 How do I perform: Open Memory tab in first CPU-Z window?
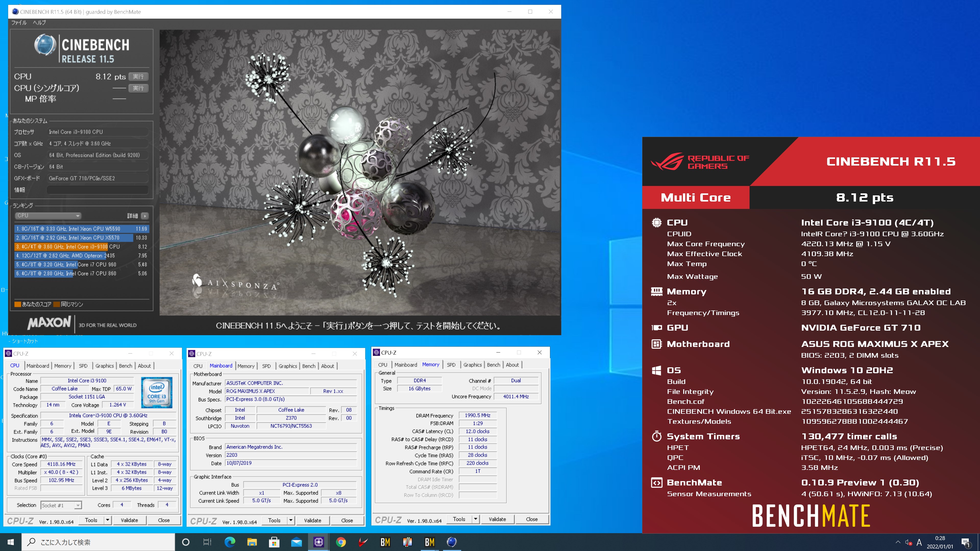point(63,366)
